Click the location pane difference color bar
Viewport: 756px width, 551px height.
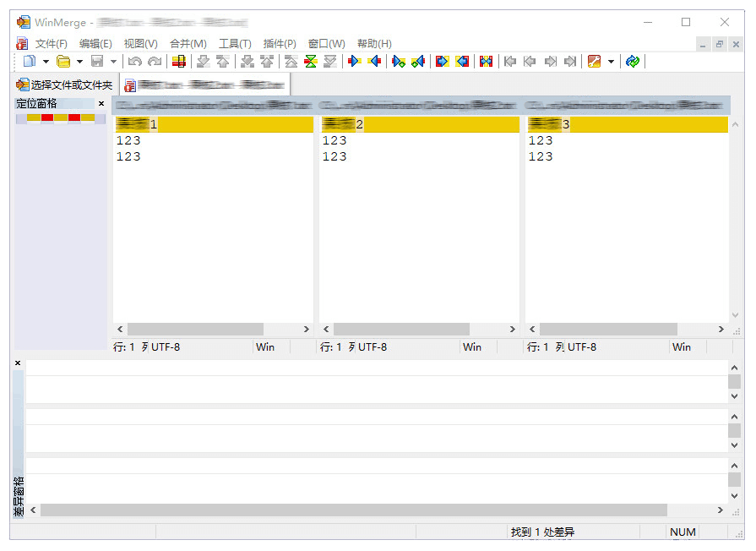(x=61, y=117)
